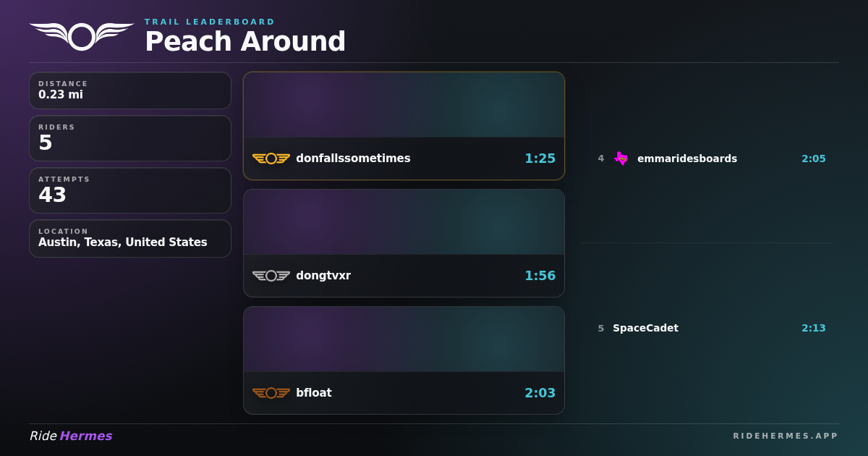This screenshot has width=868, height=456.
Task: Open bfloat rider name
Action: 313,393
